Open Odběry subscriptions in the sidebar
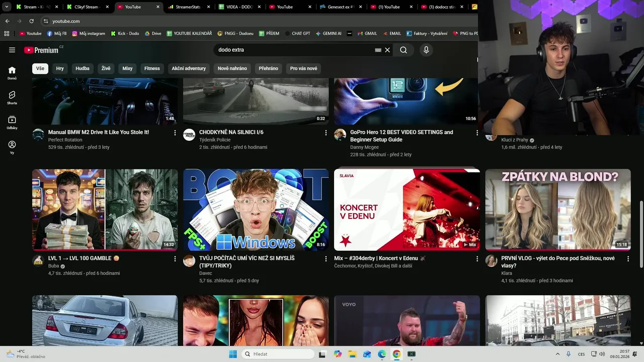Viewport: 644px width, 362px height. coord(12,122)
